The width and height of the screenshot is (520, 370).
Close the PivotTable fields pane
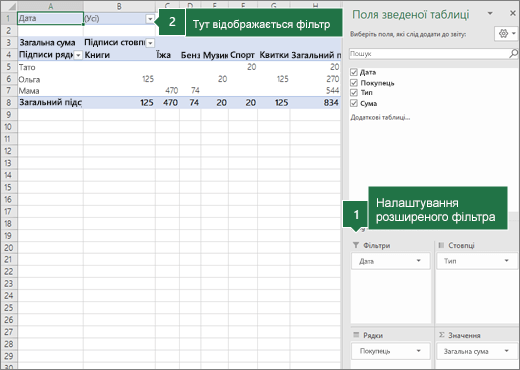(513, 13)
